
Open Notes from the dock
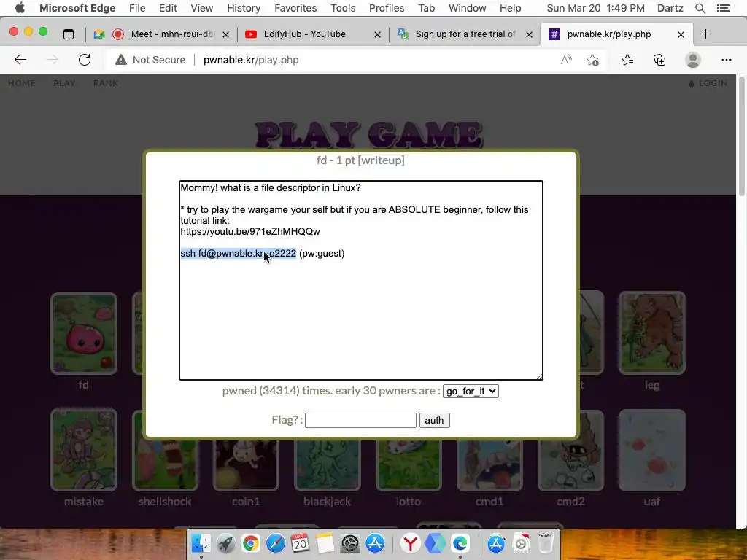(325, 543)
